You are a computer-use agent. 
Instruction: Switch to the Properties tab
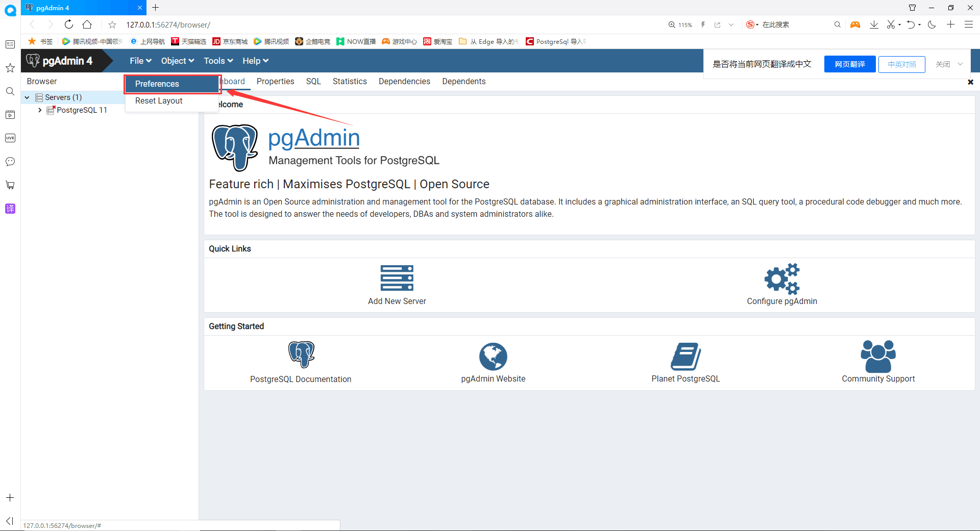click(275, 82)
